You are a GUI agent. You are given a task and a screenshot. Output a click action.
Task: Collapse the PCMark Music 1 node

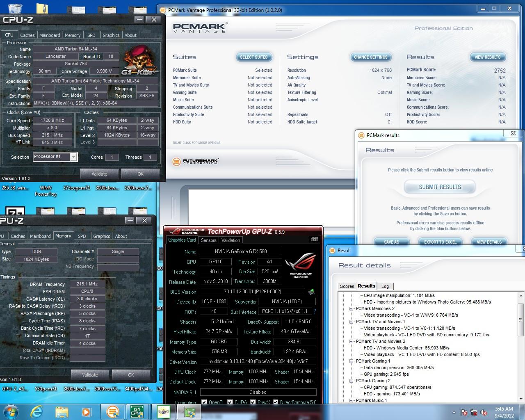coord(352,400)
